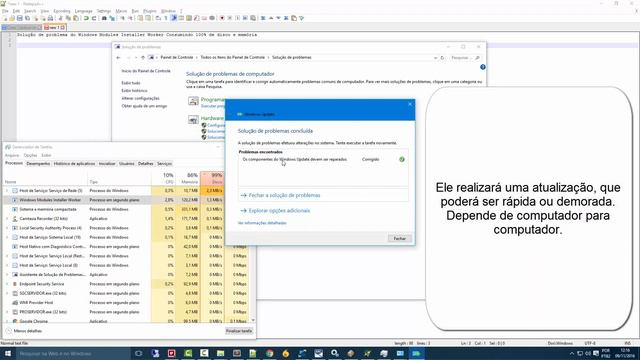Click the Open file icon in Notepad++ toolbar

click(x=12, y=18)
